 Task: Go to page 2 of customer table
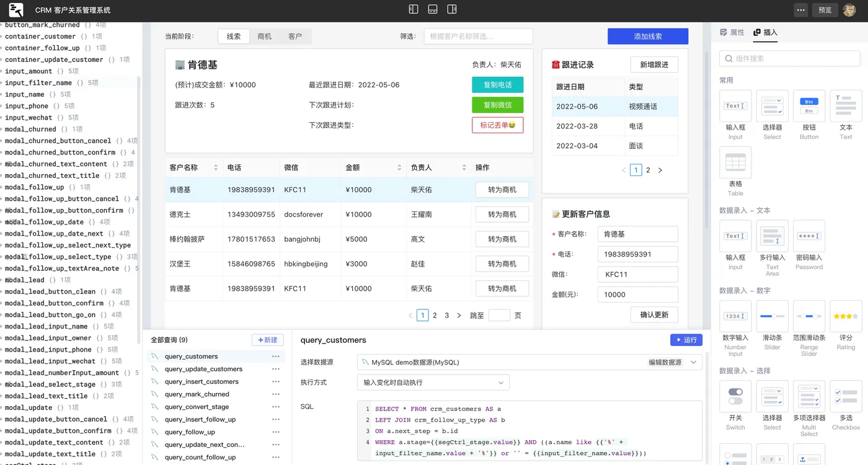435,316
